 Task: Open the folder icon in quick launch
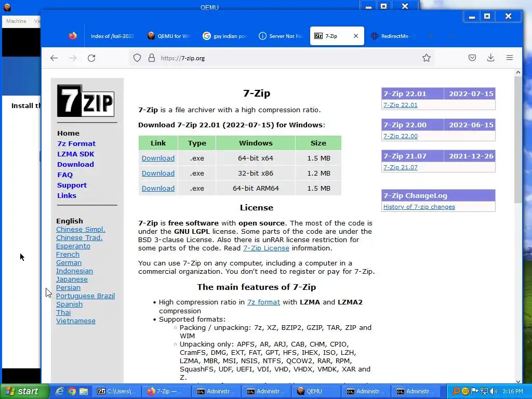[84, 391]
